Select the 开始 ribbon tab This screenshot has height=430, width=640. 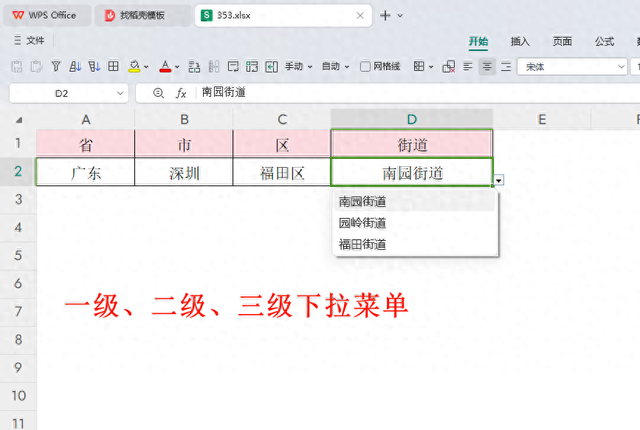[478, 41]
